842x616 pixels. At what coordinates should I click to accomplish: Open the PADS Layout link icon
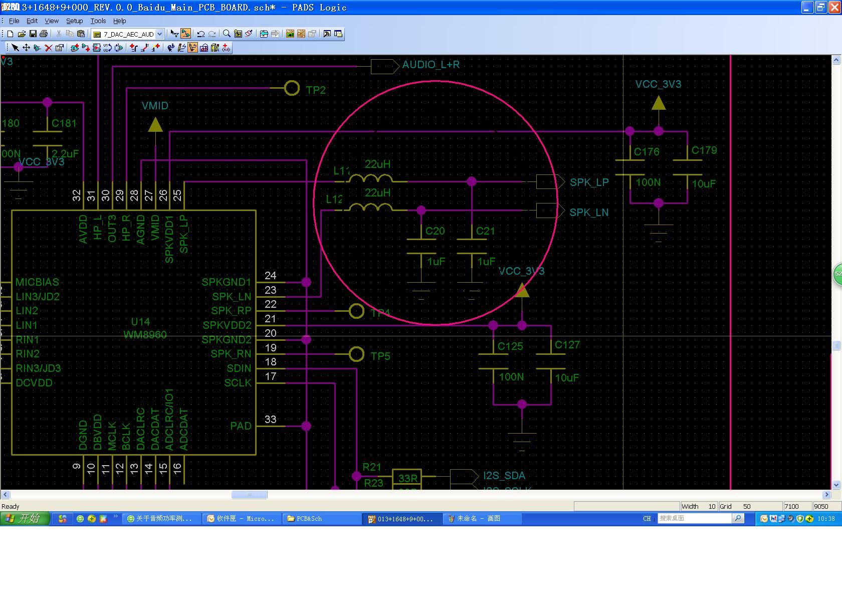click(290, 34)
